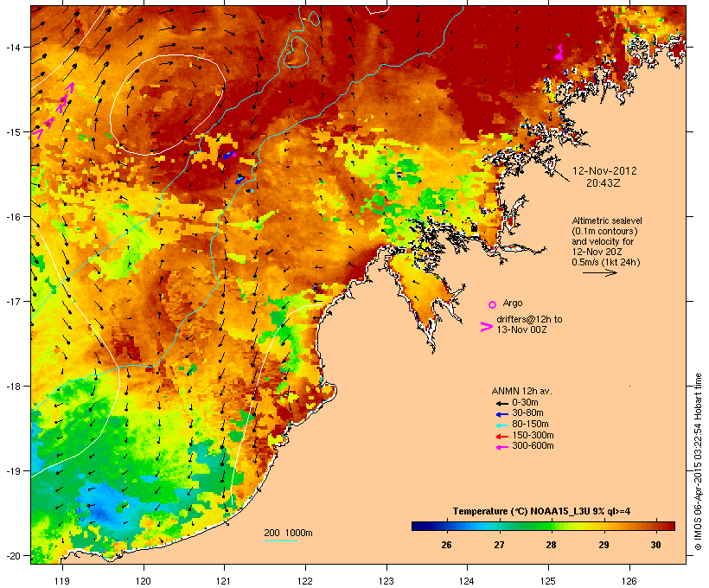Click the longitude axis label 119
Screen dimensions: 709x588
coord(62,581)
